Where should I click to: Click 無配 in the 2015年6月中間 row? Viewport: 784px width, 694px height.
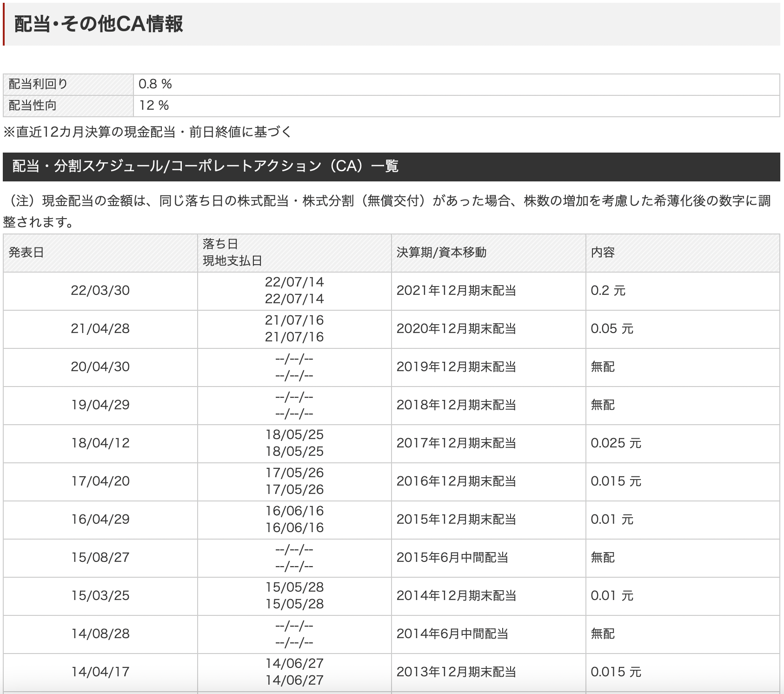point(603,558)
